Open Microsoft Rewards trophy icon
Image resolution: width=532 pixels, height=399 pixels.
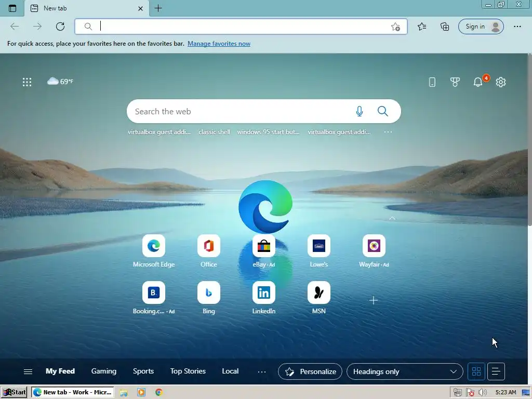click(455, 82)
